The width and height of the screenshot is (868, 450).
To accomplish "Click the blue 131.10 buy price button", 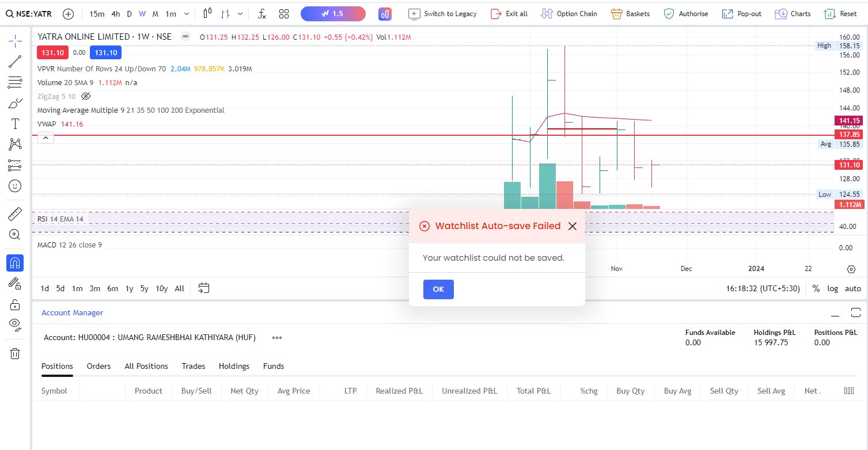I will pyautogui.click(x=106, y=53).
